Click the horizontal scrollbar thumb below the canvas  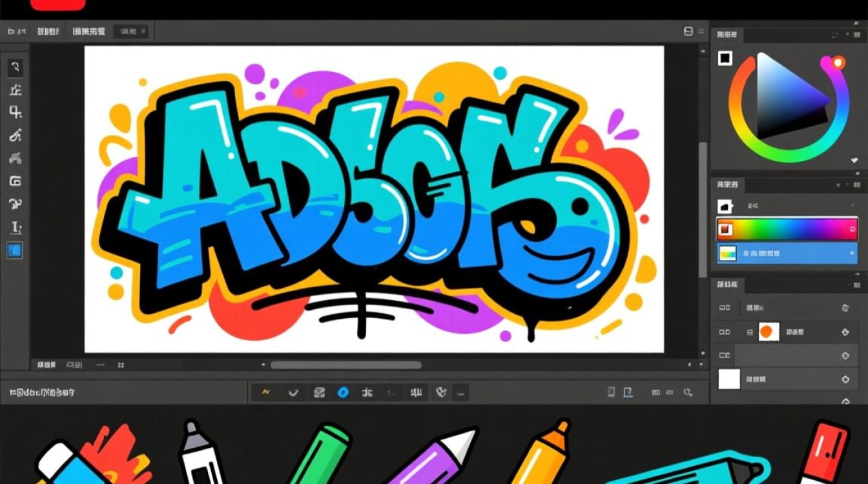tap(346, 365)
